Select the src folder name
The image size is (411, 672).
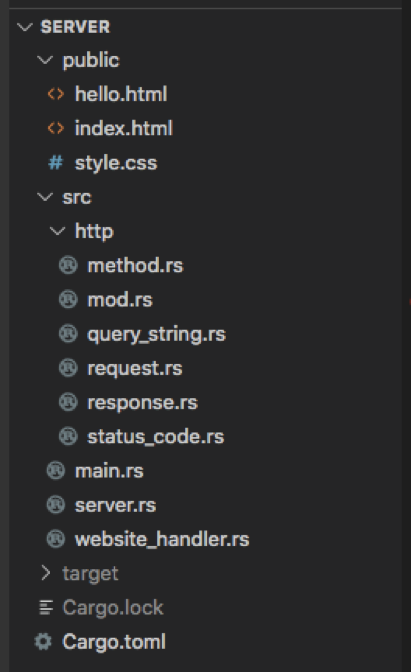click(77, 198)
